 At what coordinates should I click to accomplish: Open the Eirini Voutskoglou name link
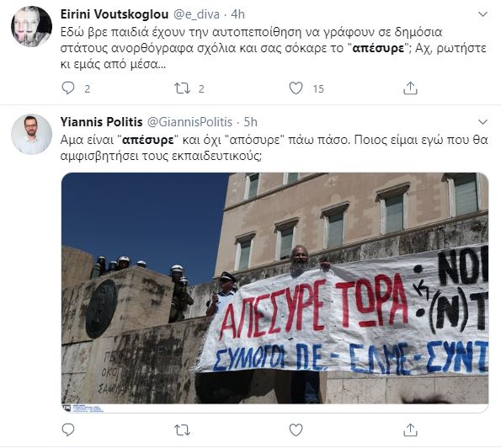click(115, 14)
